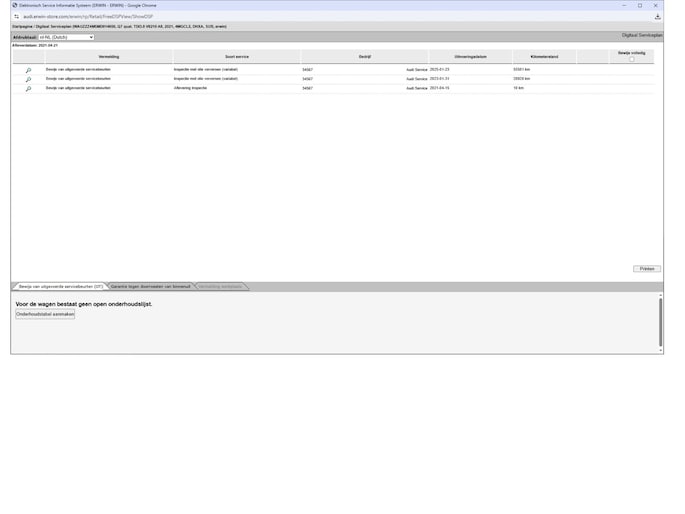Click the Chrome download icon
Viewport: 685px width, 514px height.
point(657,16)
